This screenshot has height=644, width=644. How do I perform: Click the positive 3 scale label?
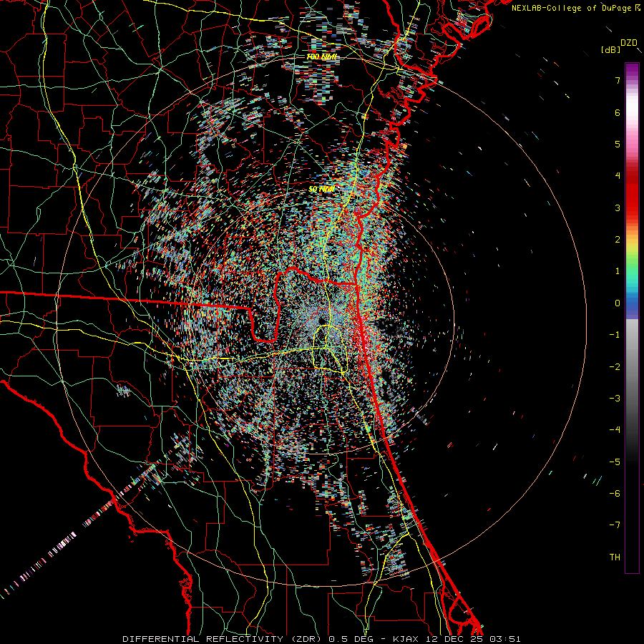point(618,208)
